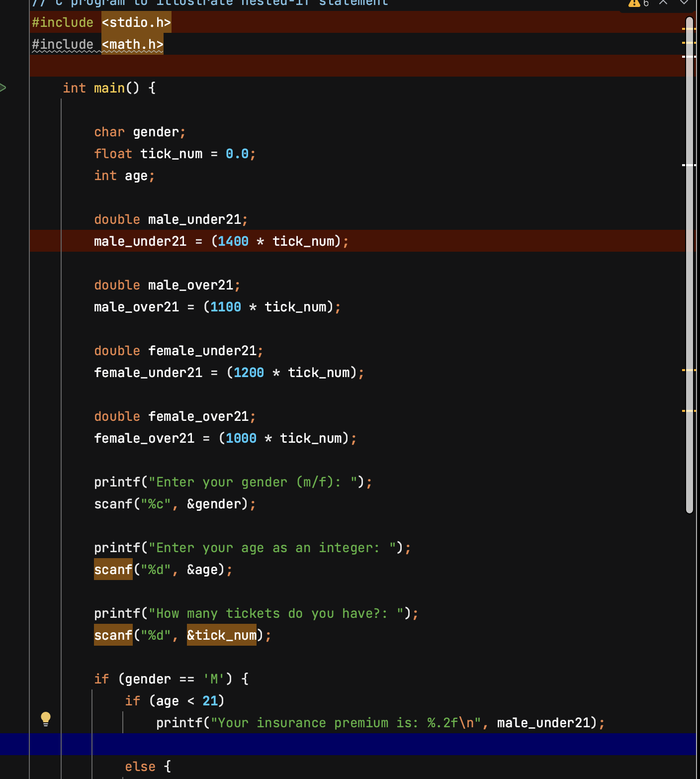
Task: Place cursor on the main function name
Action: (109, 88)
